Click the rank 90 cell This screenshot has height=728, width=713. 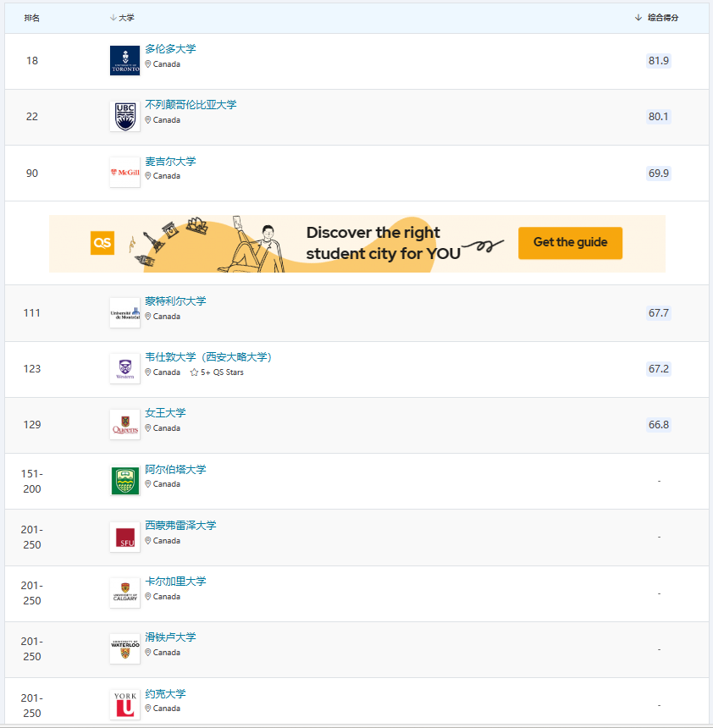coord(32,174)
